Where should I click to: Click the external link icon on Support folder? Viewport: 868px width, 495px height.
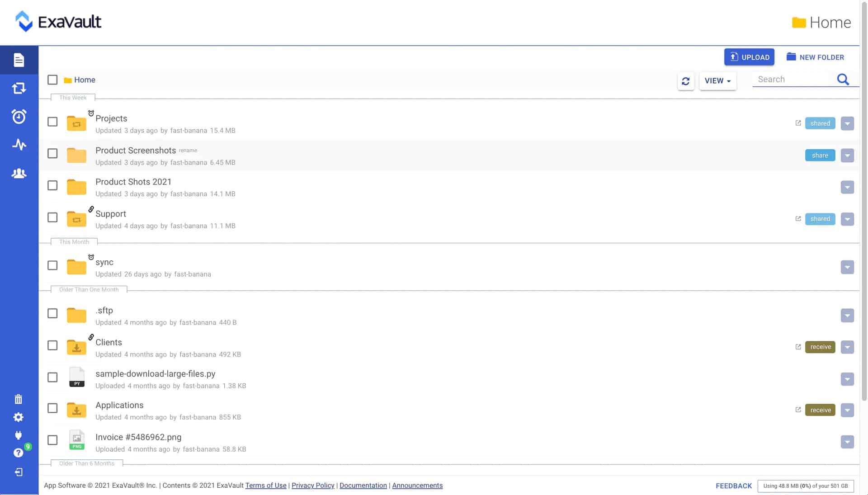coord(798,218)
